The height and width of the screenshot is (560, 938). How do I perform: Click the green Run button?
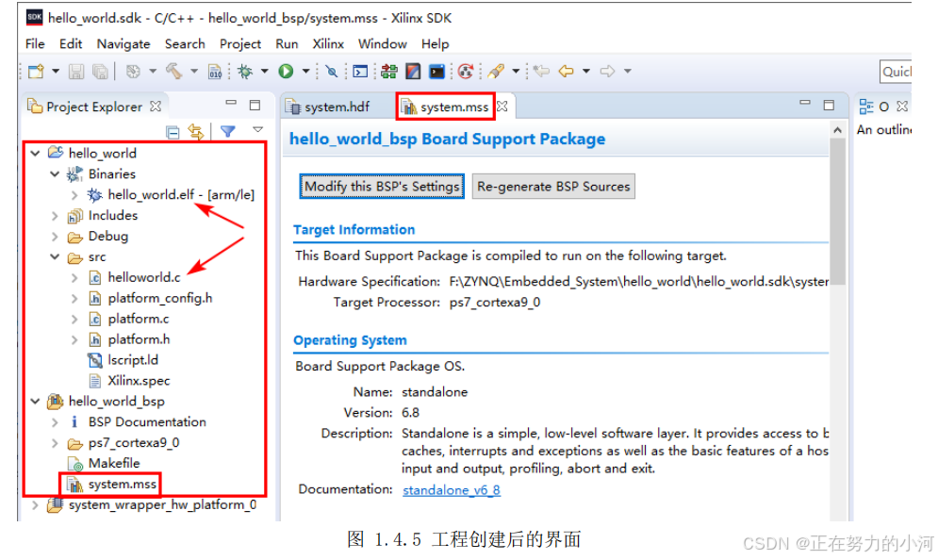pyautogui.click(x=286, y=72)
